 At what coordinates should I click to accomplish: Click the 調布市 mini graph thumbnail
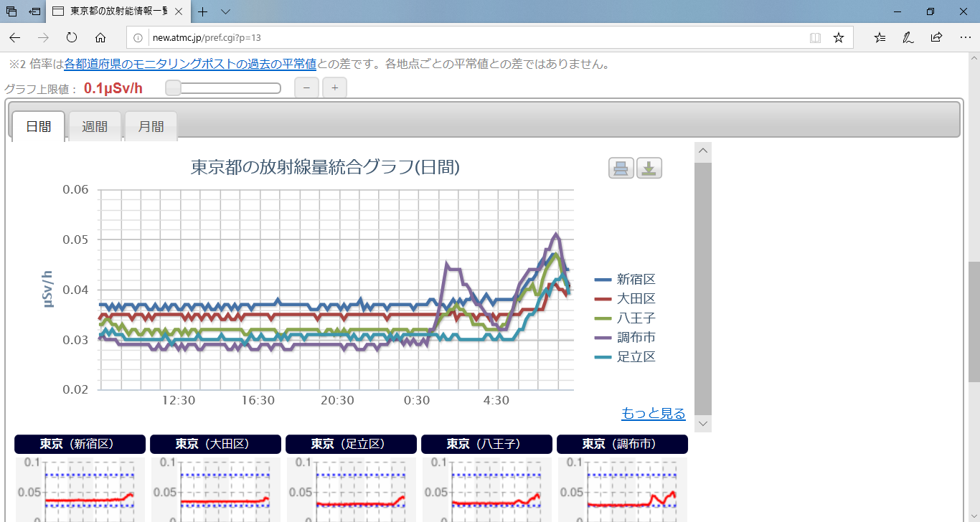pos(622,490)
